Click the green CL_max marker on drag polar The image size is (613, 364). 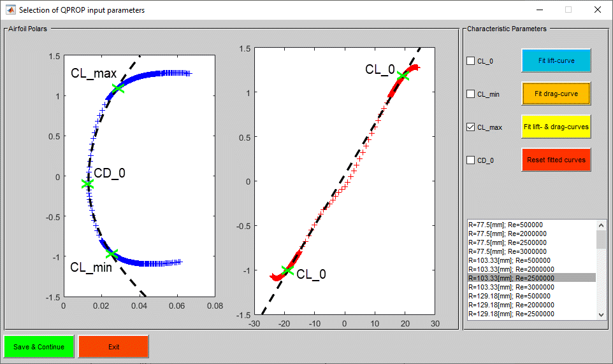118,88
